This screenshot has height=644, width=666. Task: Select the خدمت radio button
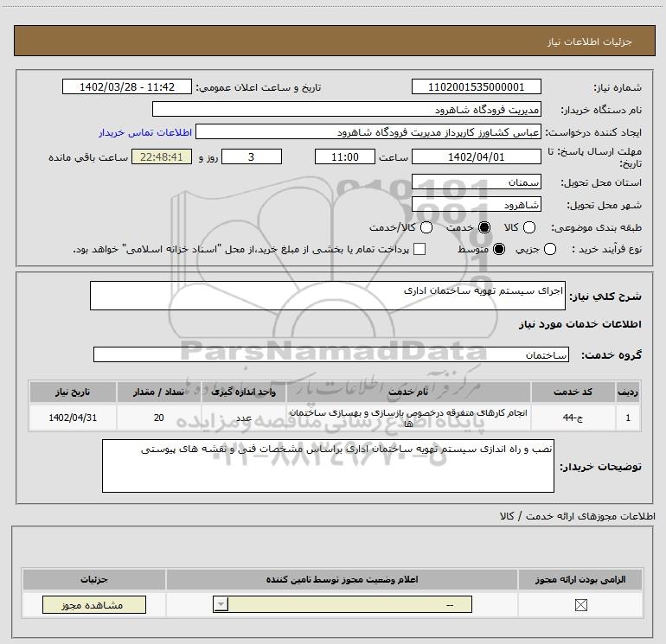pos(484,227)
